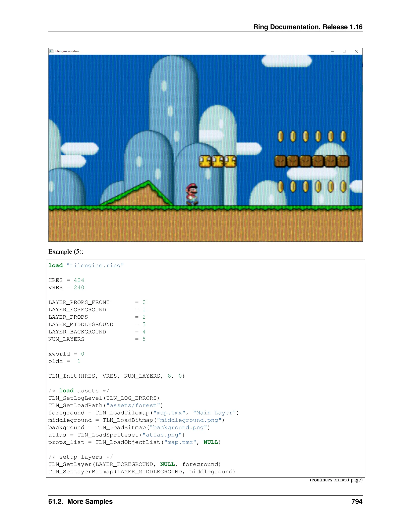The height and width of the screenshot is (532, 411).
Task: Click the first brown brick block
Action: 280,161
